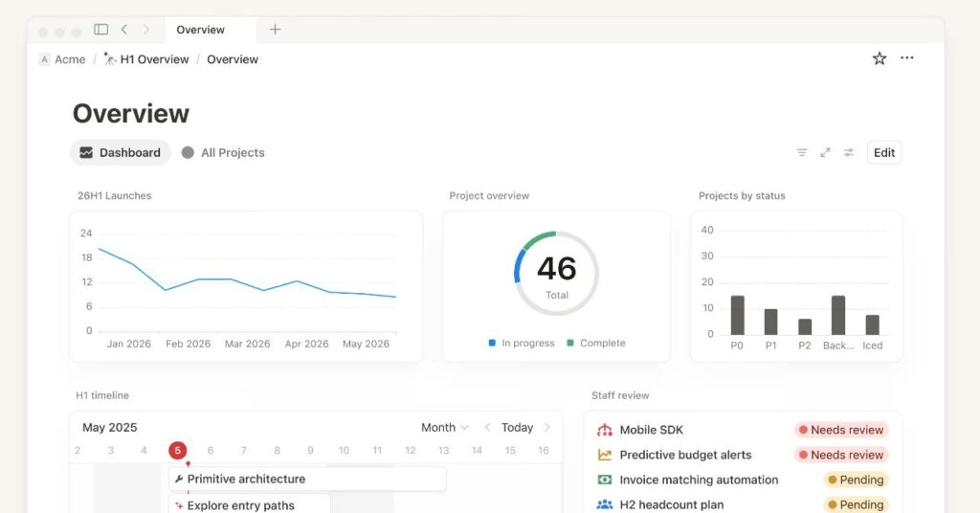Switch to the All Projects tab
This screenshot has width=980, height=513.
[x=223, y=153]
